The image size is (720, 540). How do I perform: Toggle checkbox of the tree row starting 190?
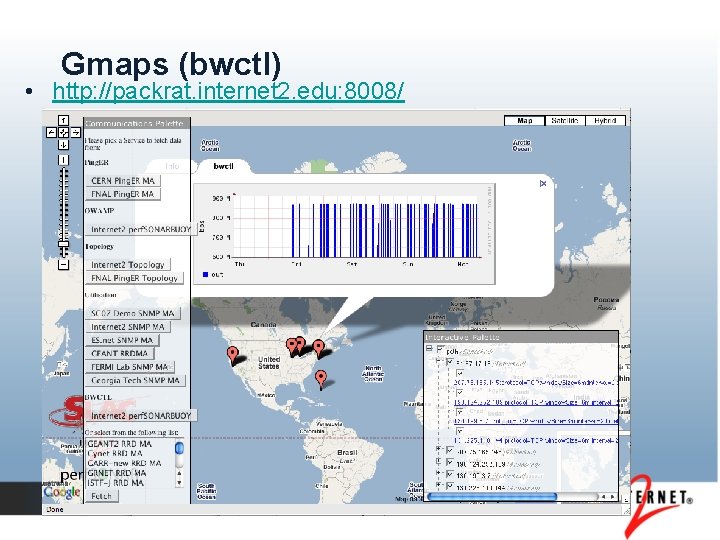tap(450, 463)
